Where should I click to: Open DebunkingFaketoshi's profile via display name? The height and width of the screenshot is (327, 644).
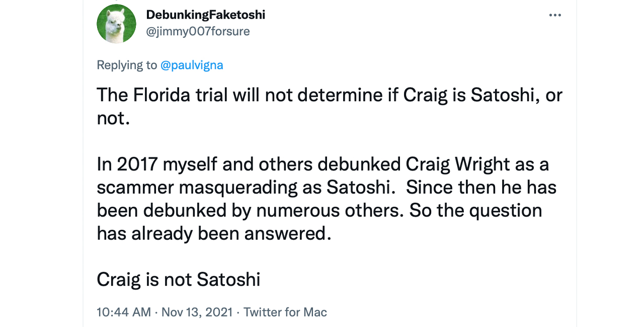(x=205, y=15)
